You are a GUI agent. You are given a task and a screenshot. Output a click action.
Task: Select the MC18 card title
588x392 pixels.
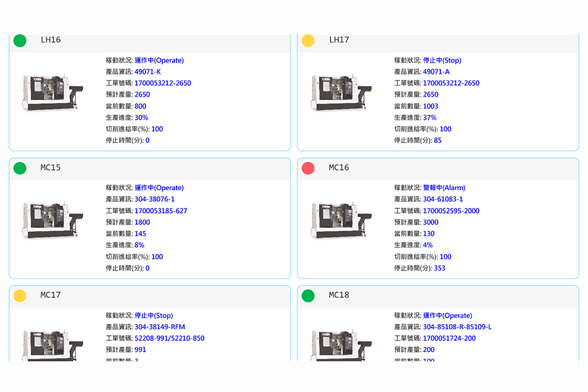click(x=339, y=295)
